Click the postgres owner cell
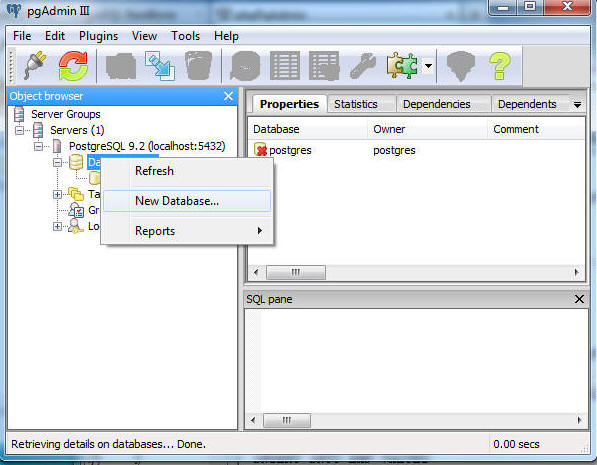This screenshot has width=597, height=465. click(394, 150)
